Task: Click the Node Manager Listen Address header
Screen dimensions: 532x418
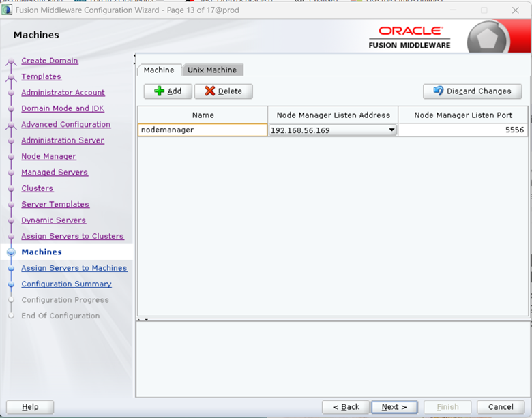Action: click(x=333, y=115)
